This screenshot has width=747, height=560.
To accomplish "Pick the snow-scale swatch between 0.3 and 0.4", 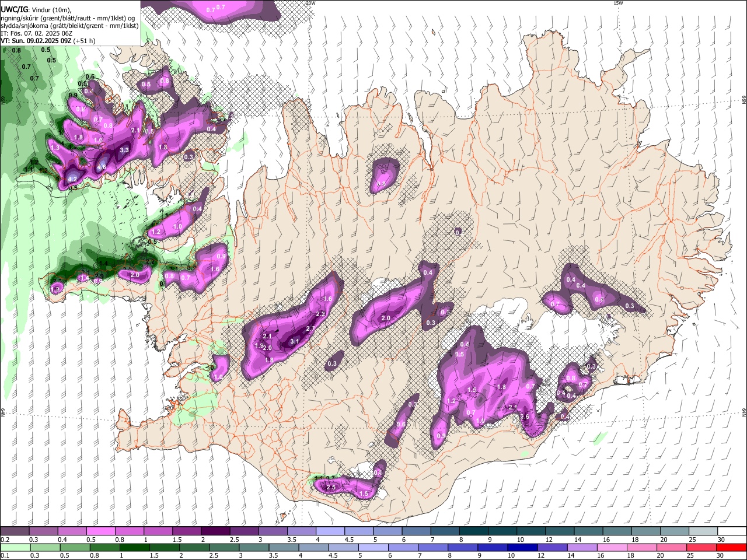I will click(x=43, y=531).
